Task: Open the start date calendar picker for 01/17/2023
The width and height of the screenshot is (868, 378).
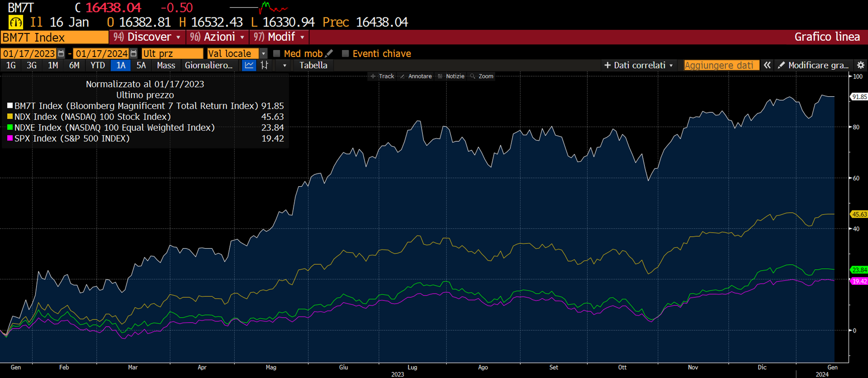Action: tap(61, 53)
